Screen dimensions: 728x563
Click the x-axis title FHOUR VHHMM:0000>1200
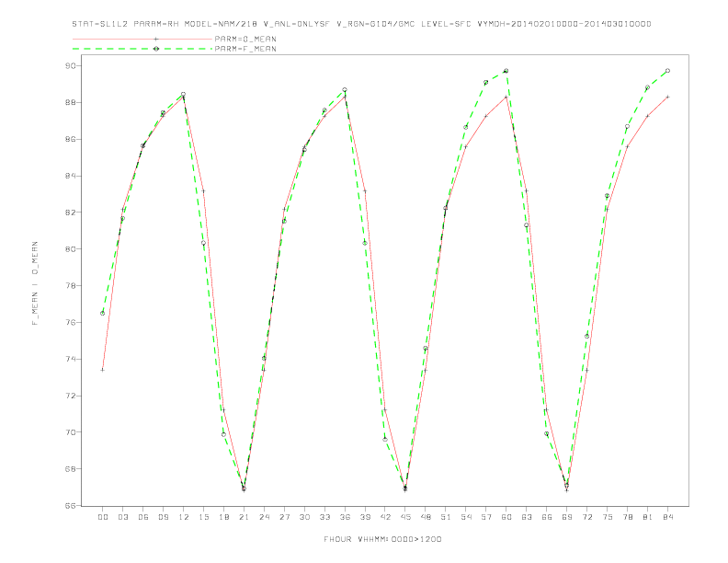click(382, 539)
